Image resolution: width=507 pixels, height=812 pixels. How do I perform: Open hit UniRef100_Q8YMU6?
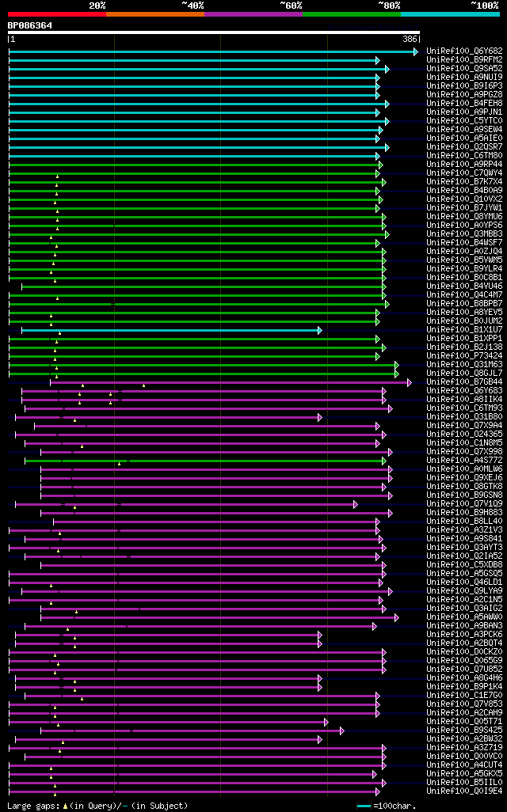click(464, 217)
